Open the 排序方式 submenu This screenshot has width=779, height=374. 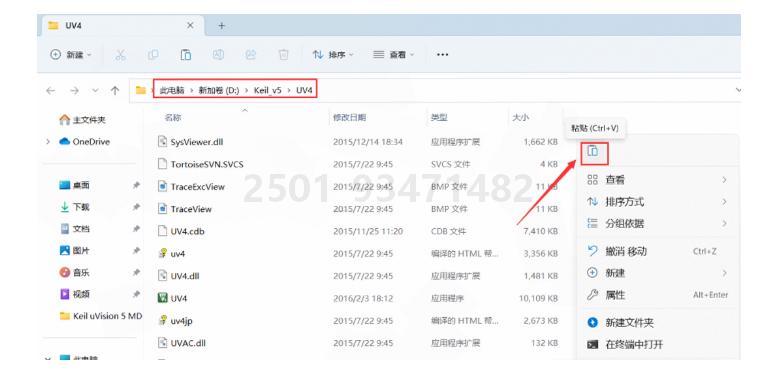657,202
